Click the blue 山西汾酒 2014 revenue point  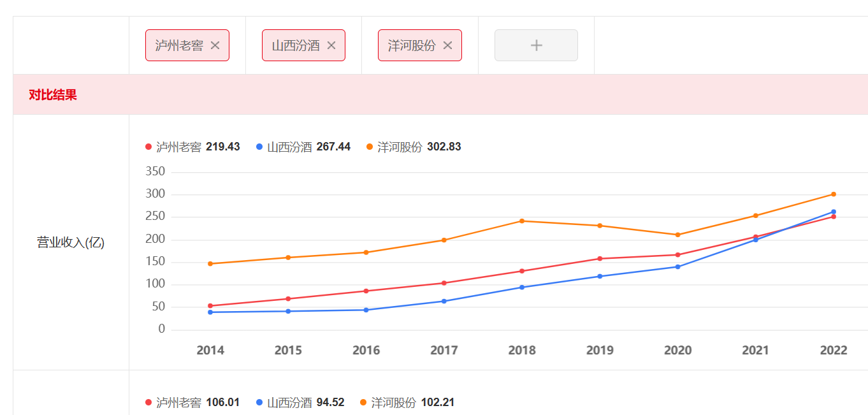[210, 312]
